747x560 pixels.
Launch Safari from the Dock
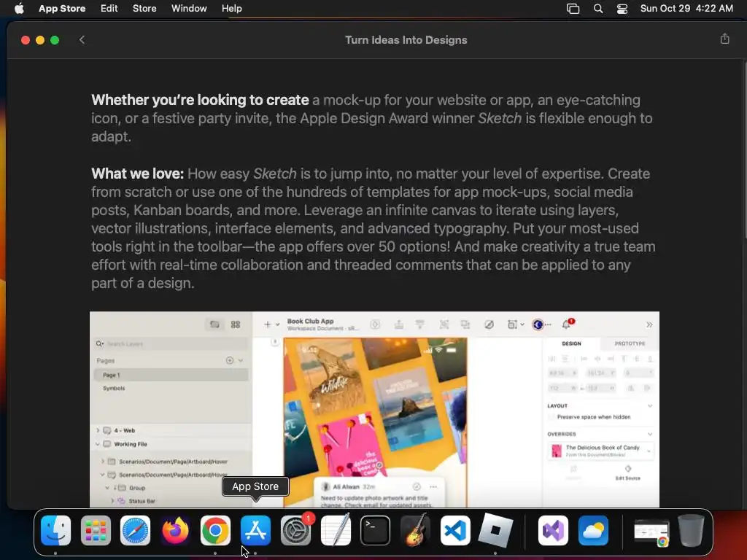click(135, 530)
